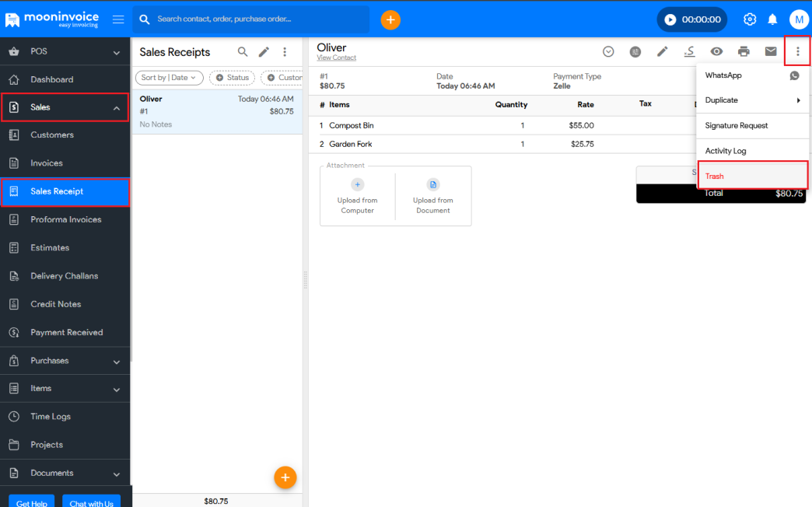Image resolution: width=812 pixels, height=507 pixels.
Task: Click the View Contact link
Action: [x=337, y=58]
